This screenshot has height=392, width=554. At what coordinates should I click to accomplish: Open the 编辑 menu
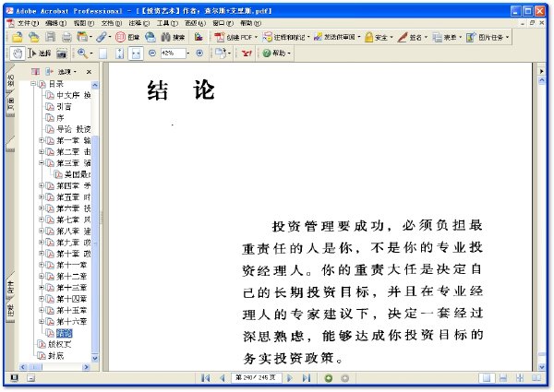click(x=55, y=23)
